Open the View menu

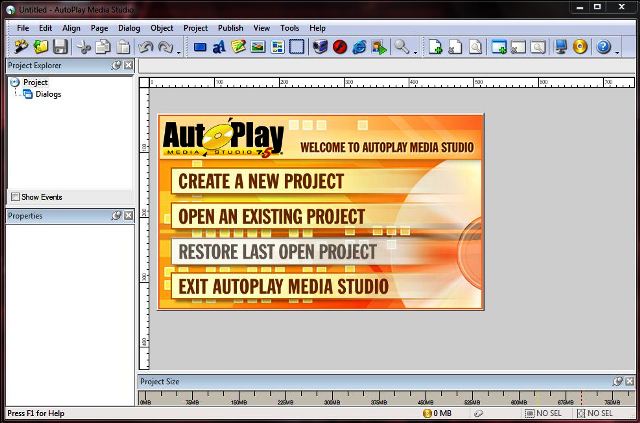pos(261,28)
